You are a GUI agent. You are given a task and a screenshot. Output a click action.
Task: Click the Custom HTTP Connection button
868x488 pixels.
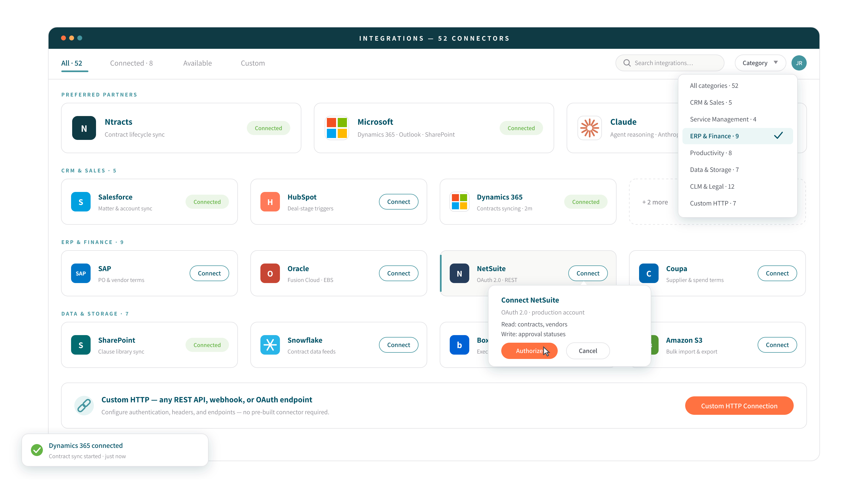pos(739,406)
